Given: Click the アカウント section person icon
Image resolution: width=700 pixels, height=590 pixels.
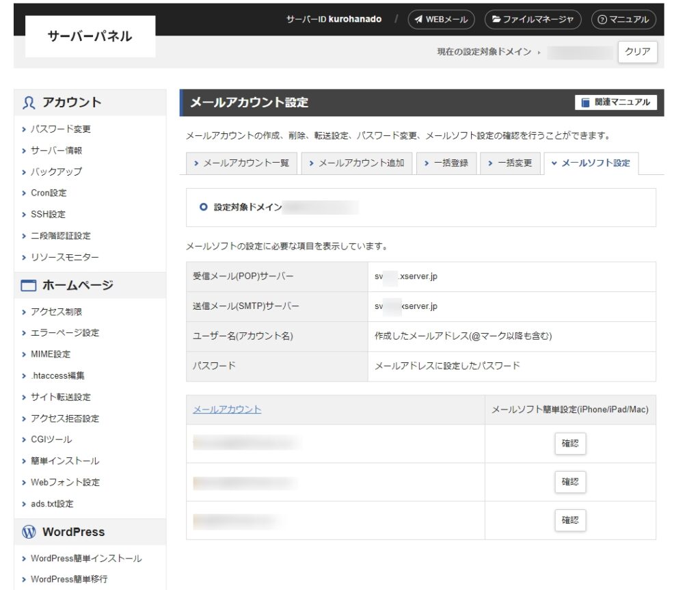Looking at the screenshot, I should pyautogui.click(x=29, y=103).
